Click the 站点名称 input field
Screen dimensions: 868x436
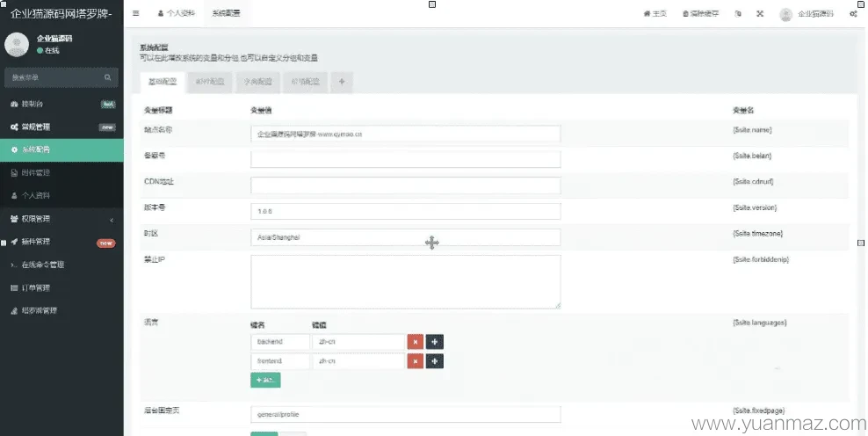click(x=406, y=134)
